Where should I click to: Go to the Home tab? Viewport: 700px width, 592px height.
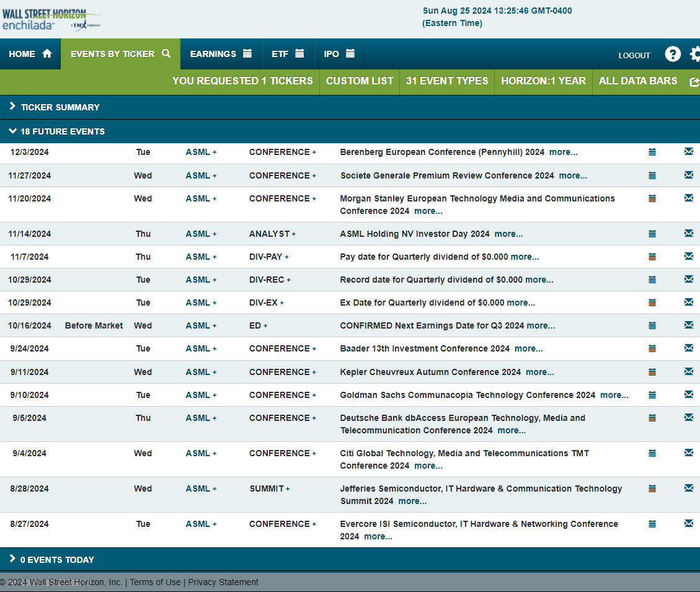pos(30,54)
